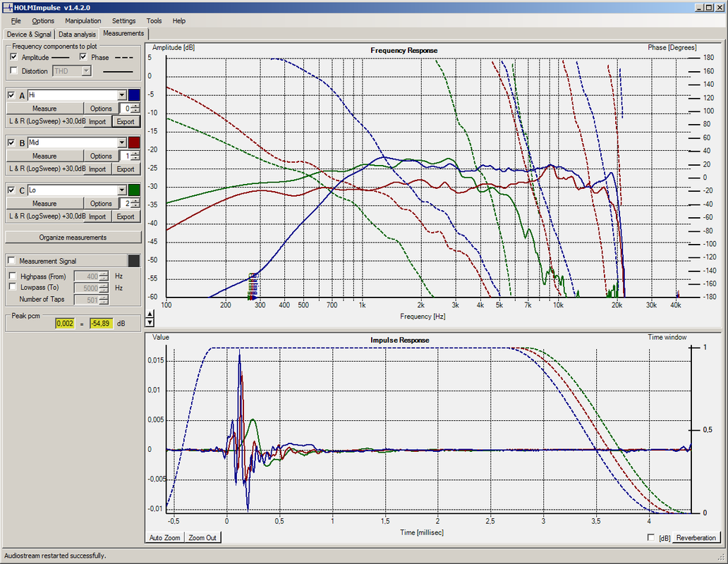The image size is (728, 564).
Task: Toggle the Phase checkbox
Action: 83,57
